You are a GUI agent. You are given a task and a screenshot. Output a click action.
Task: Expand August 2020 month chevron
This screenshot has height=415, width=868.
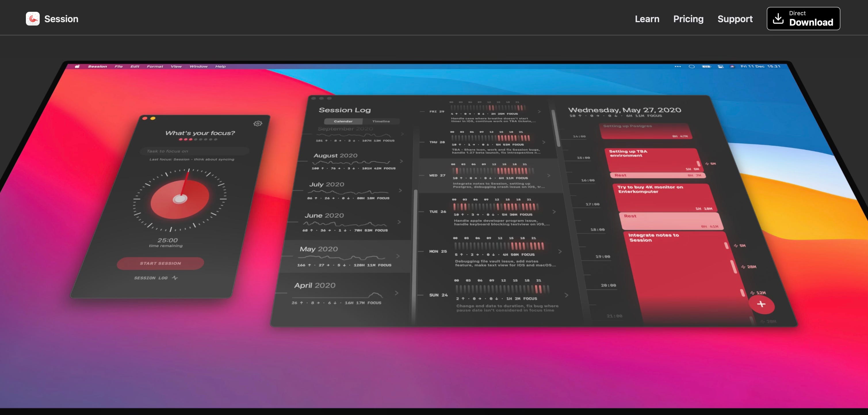tap(401, 161)
